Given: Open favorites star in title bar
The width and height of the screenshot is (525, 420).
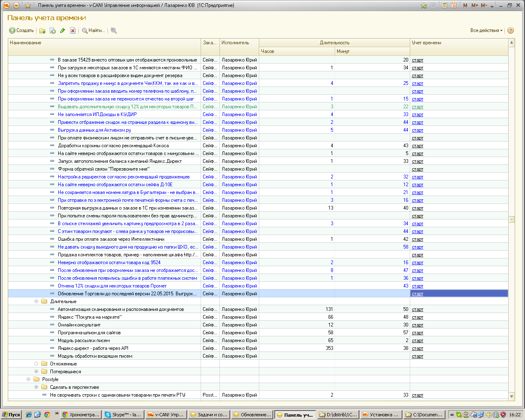Looking at the screenshot, I should (x=28, y=5).
